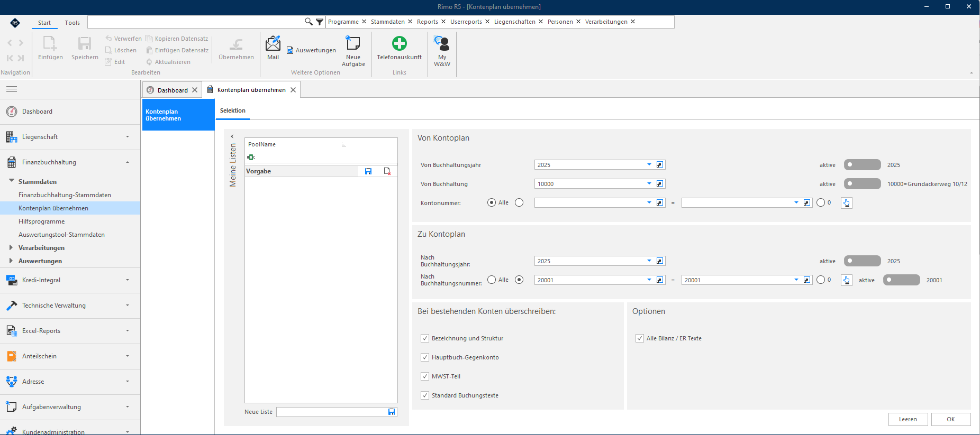Screen dimensions: 980x435
Task: Open lookup icon beside Von Buchhaltung
Action: pos(660,184)
